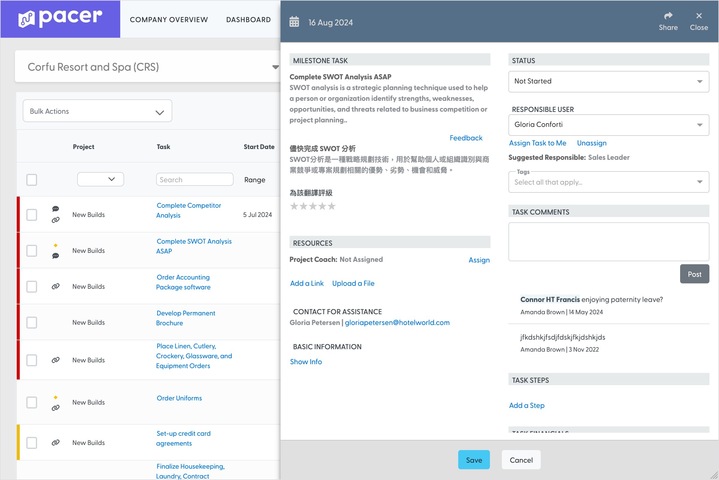
Task: Check the Complete Competitor Analysis row checkbox
Action: (32, 215)
